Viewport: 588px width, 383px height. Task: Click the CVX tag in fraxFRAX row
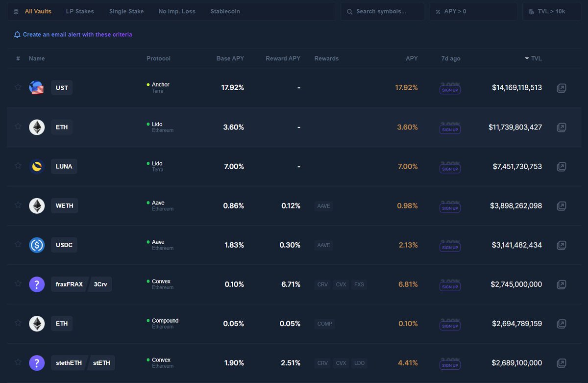[x=341, y=284]
